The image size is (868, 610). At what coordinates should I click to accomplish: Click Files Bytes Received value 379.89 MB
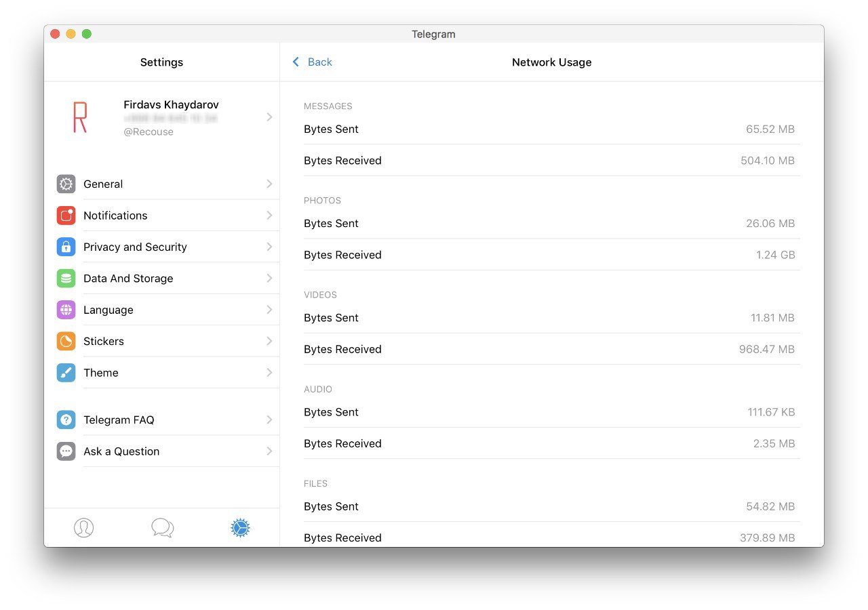click(x=768, y=538)
